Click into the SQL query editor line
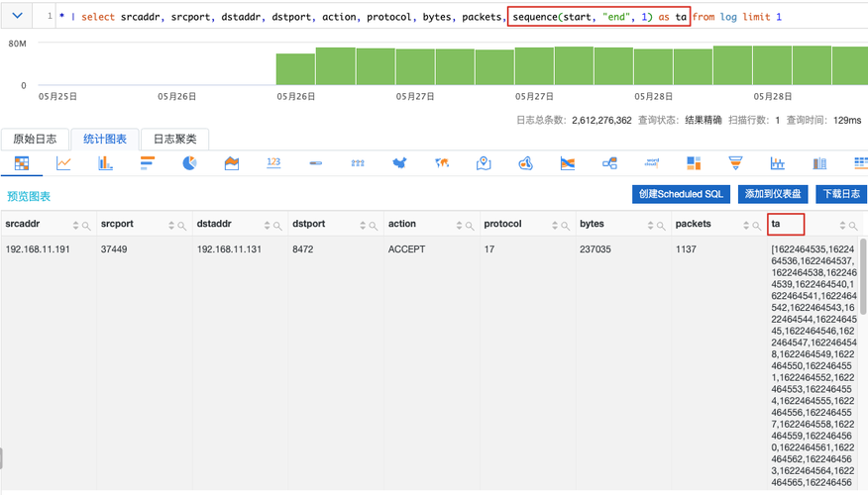Image resolution: width=868 pixels, height=495 pixels. (x=421, y=17)
